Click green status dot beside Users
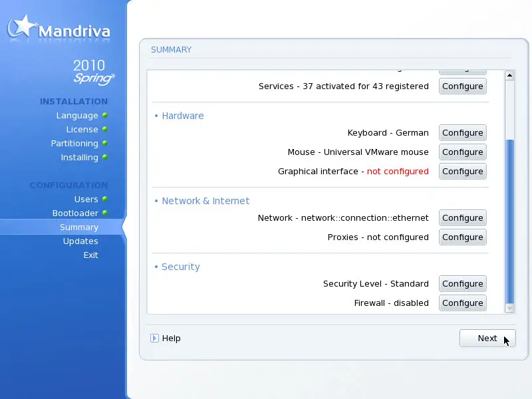This screenshot has width=532, height=399. click(105, 199)
